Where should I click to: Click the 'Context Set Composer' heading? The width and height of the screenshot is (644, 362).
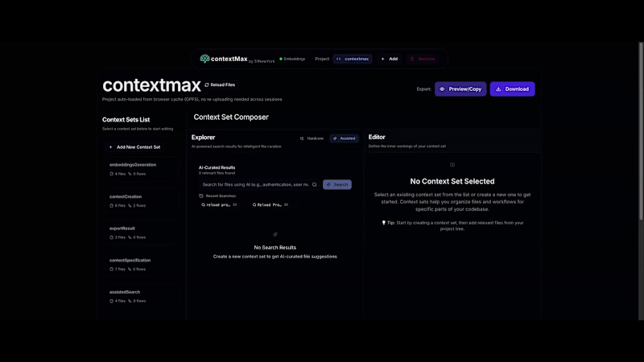pos(231,117)
